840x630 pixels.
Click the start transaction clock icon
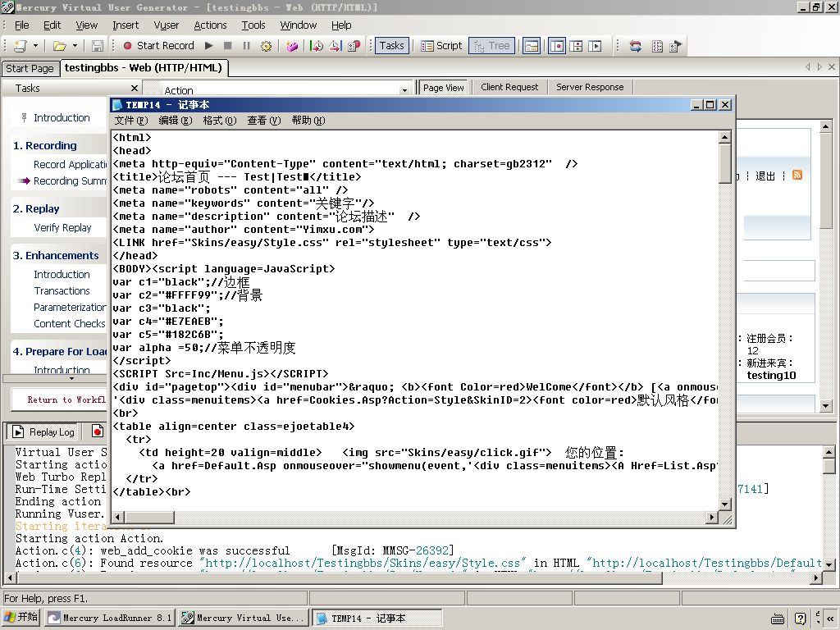pyautogui.click(x=317, y=46)
